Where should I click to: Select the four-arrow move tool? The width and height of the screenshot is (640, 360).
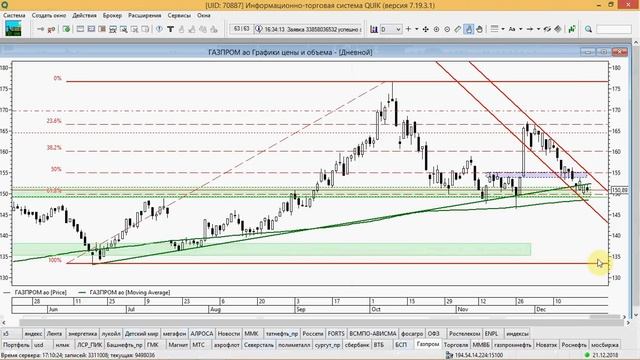coord(426,29)
